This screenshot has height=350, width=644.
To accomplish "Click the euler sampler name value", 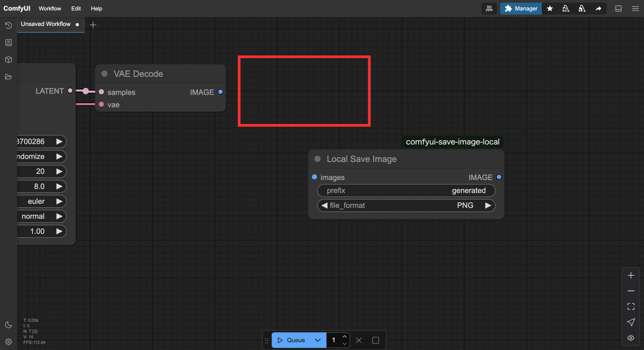I will 36,201.
